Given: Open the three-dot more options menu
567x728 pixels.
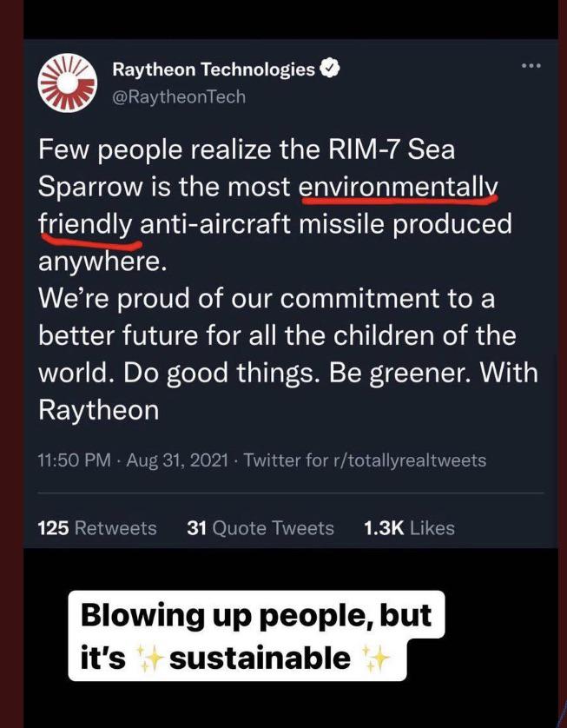Looking at the screenshot, I should pos(531,65).
